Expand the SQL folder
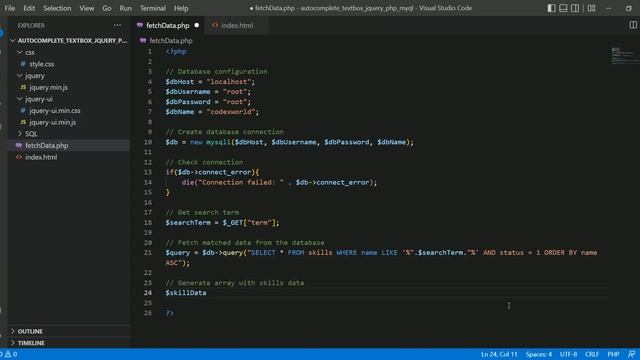The height and width of the screenshot is (360, 640). coord(20,133)
